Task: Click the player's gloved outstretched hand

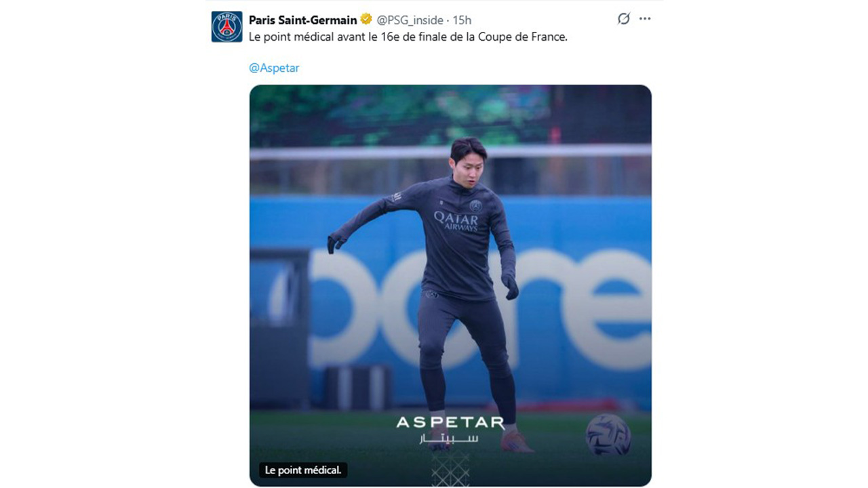Action: [336, 242]
